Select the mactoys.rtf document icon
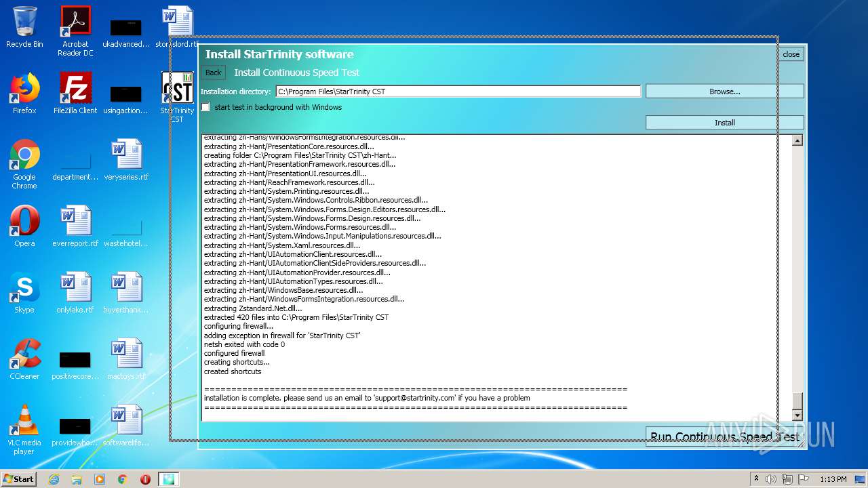The image size is (868, 488). click(126, 359)
